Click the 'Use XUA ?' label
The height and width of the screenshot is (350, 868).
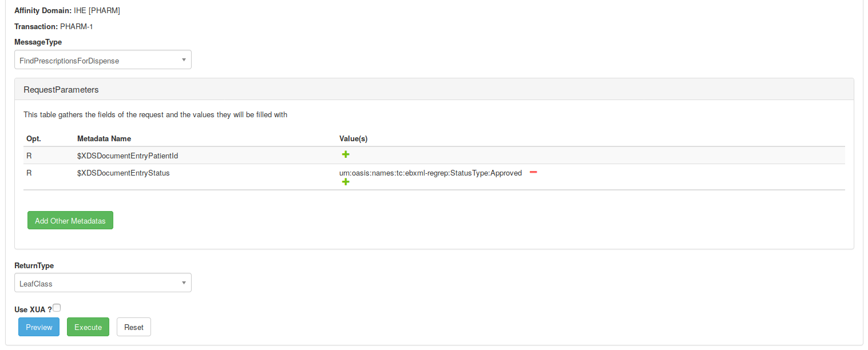(33, 309)
